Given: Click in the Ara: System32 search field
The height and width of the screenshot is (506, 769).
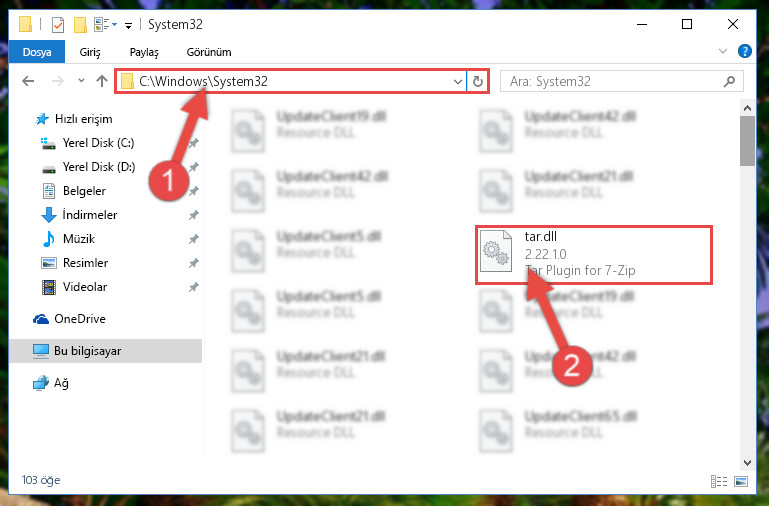Looking at the screenshot, I should [613, 81].
